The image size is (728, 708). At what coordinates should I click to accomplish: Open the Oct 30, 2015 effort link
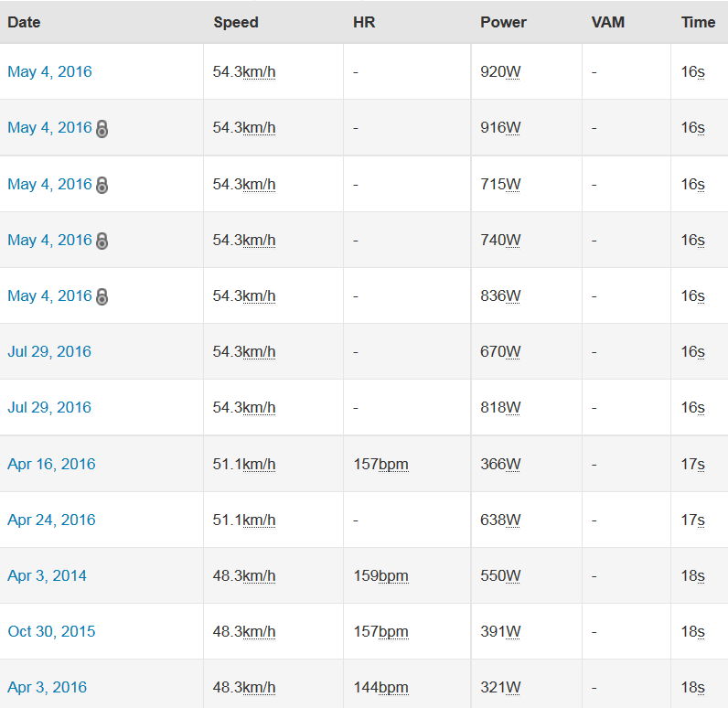tap(51, 631)
